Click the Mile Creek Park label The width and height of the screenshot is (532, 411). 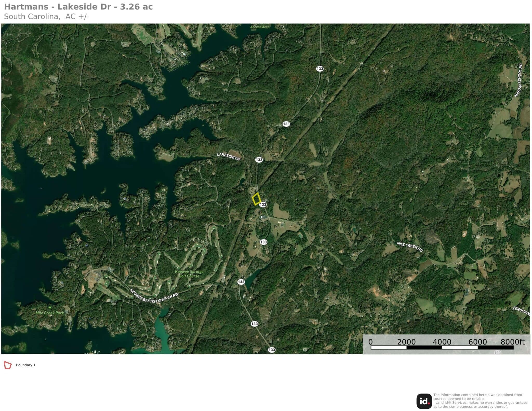pos(50,313)
